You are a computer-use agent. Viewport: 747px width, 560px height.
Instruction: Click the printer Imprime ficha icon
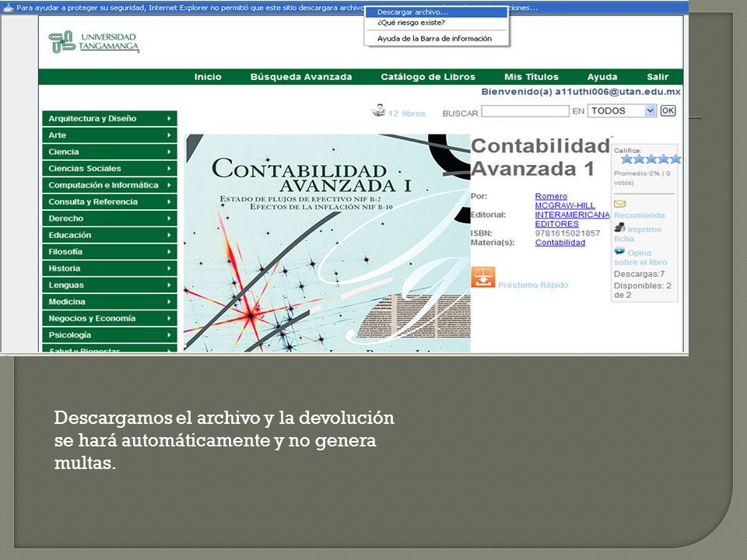(619, 228)
